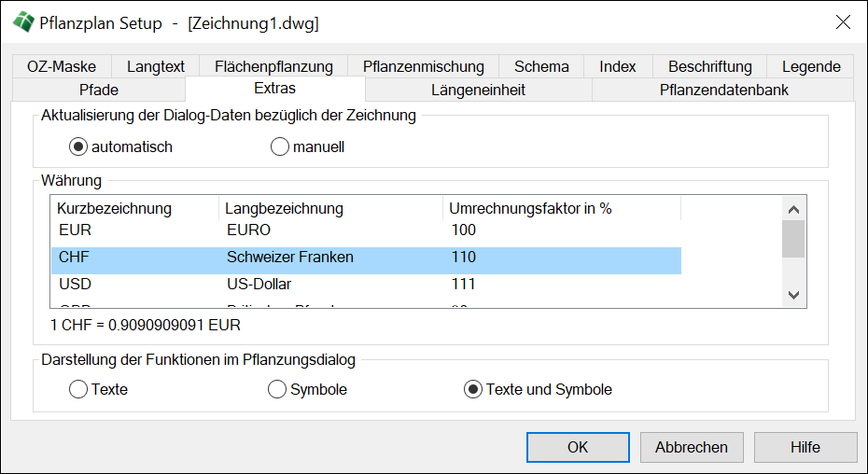Select the Texte display option
Screen dimensions: 868x474
[78, 389]
